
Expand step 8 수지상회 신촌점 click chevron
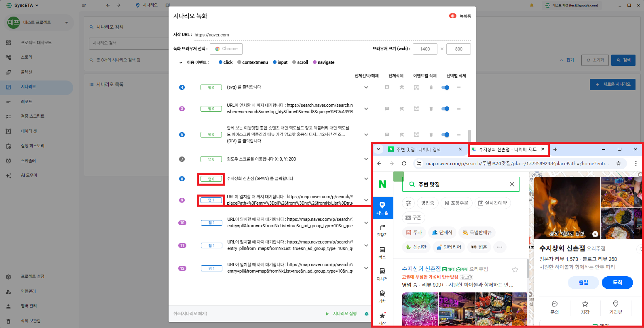pyautogui.click(x=366, y=179)
